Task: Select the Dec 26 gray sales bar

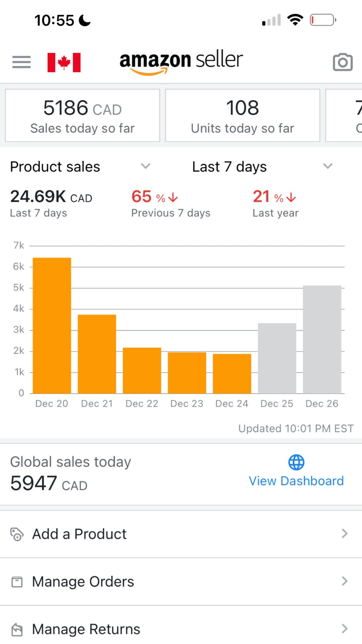Action: click(322, 339)
